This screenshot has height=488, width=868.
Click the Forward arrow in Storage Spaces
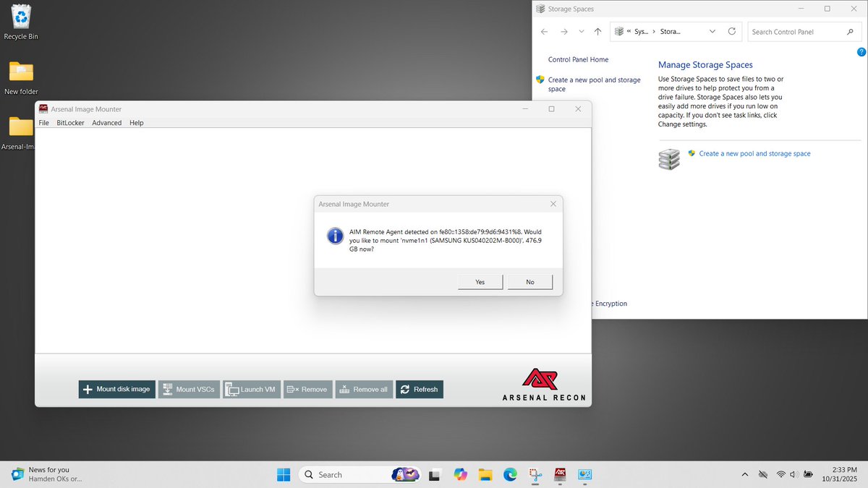[x=564, y=32]
